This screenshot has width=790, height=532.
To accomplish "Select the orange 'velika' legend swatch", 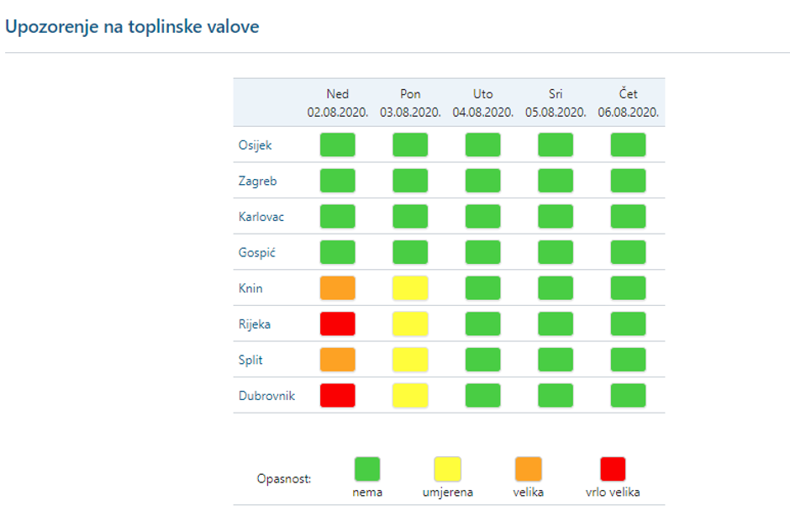I will (529, 469).
